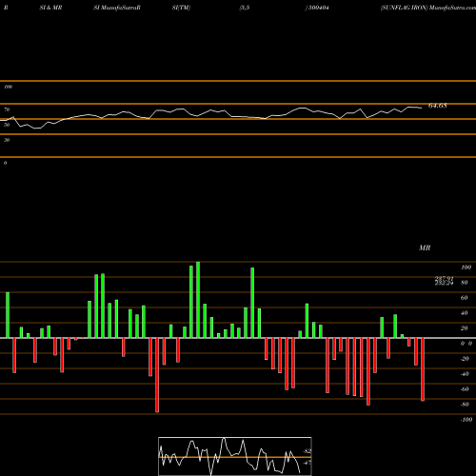Viewport: 476px width, 476px height.
Task: Click the 82 label in the mini chart
Action: click(307, 451)
